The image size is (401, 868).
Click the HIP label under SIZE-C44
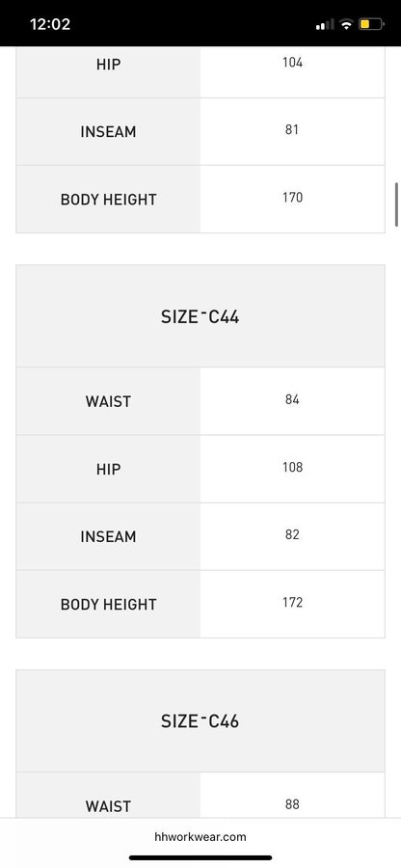pyautogui.click(x=108, y=469)
